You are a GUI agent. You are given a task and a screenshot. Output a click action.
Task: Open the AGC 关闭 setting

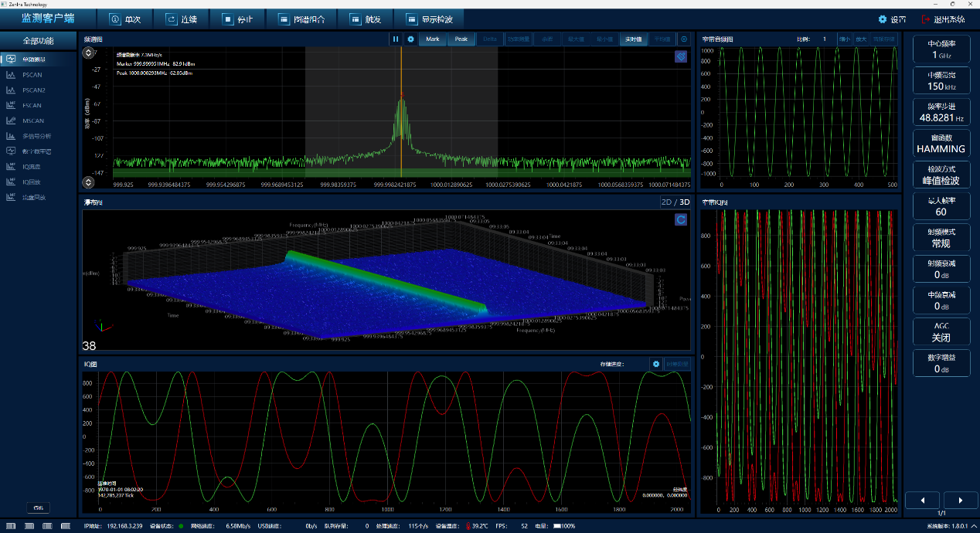(x=941, y=331)
